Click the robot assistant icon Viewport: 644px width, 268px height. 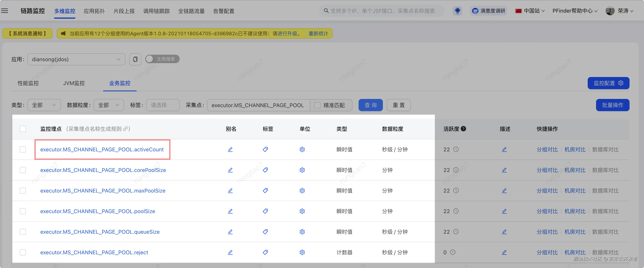tap(457, 11)
